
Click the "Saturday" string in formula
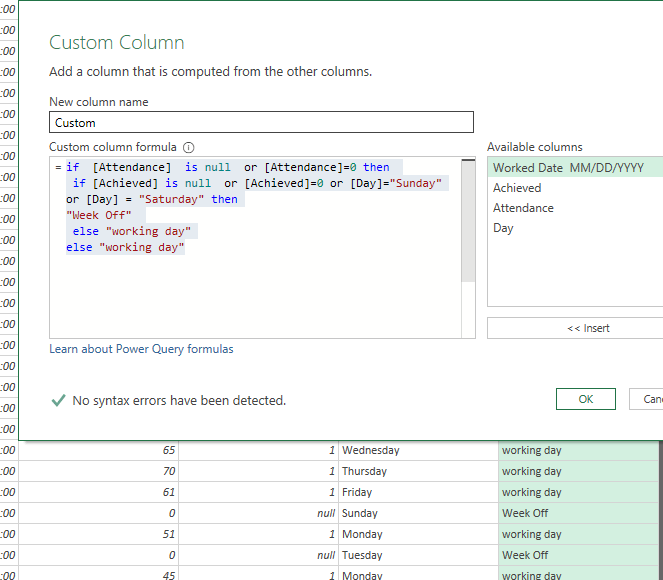click(x=171, y=199)
